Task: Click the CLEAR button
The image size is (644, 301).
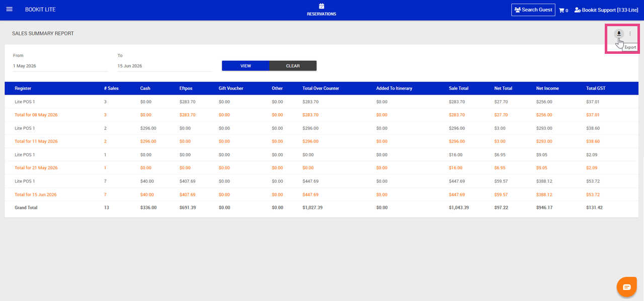Action: pos(293,66)
